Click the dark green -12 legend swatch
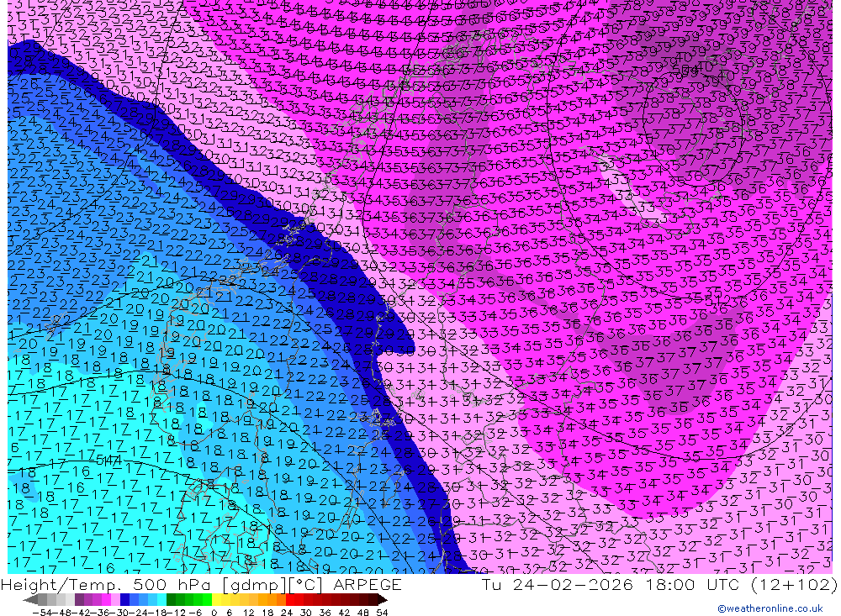The image size is (841, 616). tap(171, 600)
